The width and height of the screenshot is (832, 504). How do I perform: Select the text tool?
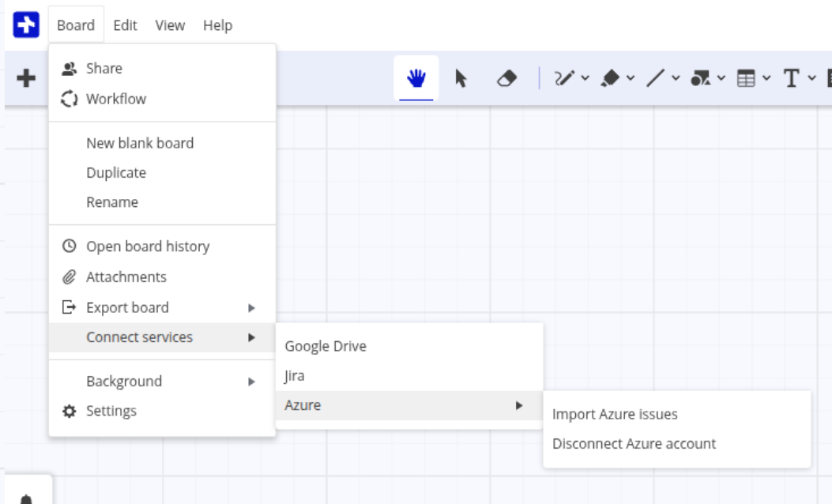(791, 78)
